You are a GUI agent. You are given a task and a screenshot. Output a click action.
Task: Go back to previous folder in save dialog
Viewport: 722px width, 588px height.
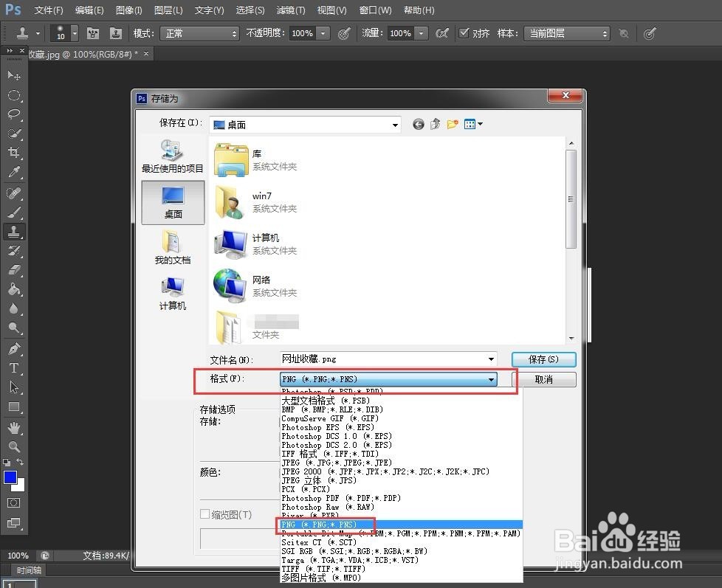[x=418, y=124]
